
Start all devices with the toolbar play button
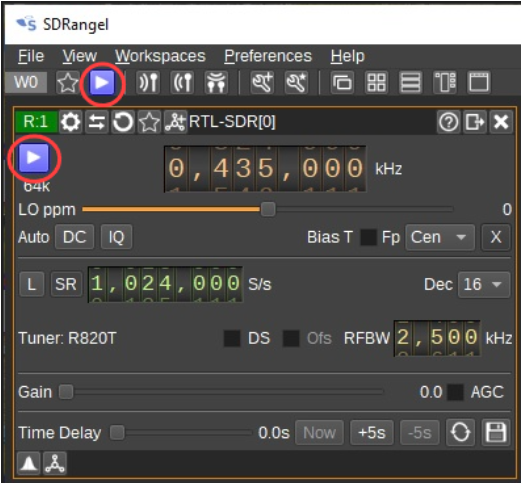(102, 82)
